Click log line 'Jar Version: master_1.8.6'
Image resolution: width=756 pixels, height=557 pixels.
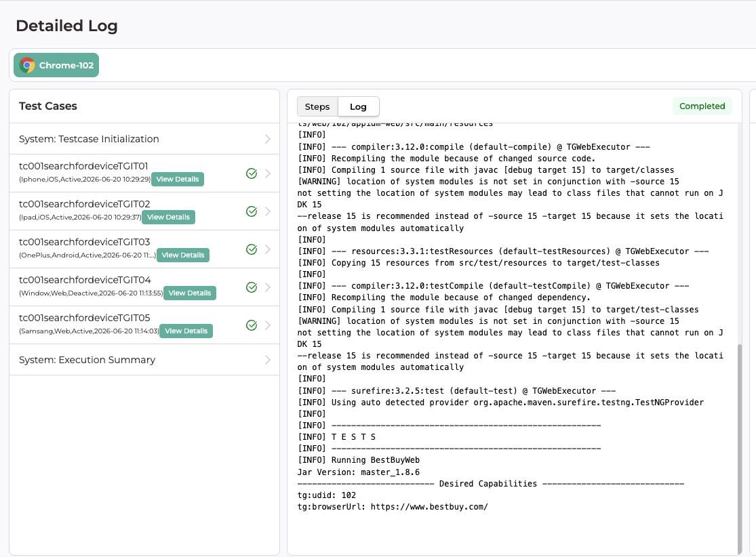tap(359, 472)
